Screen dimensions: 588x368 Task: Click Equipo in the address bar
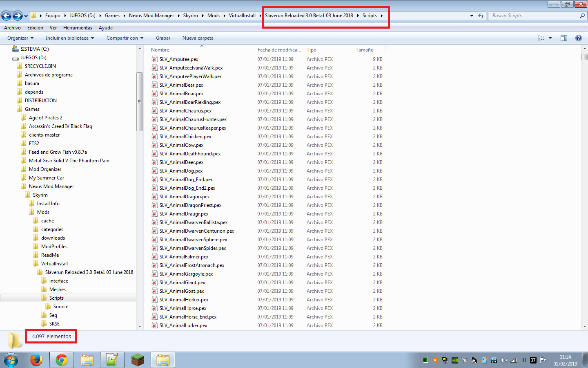pos(53,16)
